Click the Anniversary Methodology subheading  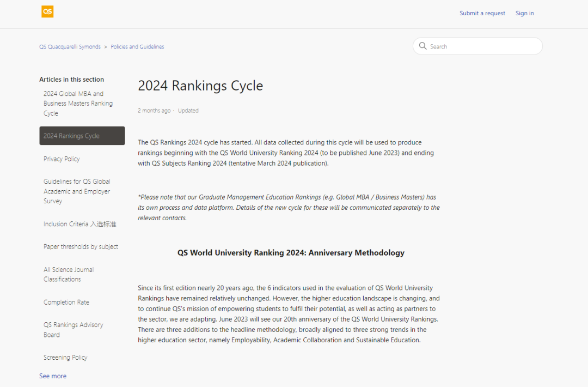(291, 252)
